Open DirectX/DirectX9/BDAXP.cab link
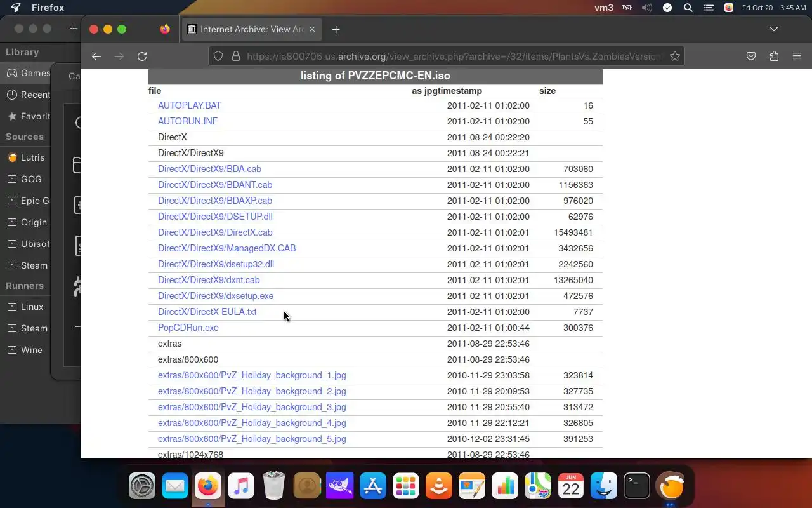The image size is (812, 508). coord(215,201)
